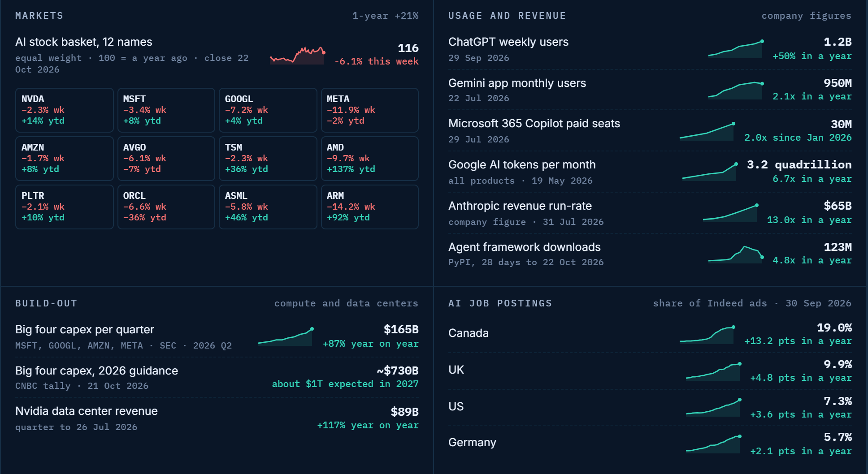Select the ARM stock card
Screen dimensions: 868x474
point(370,207)
